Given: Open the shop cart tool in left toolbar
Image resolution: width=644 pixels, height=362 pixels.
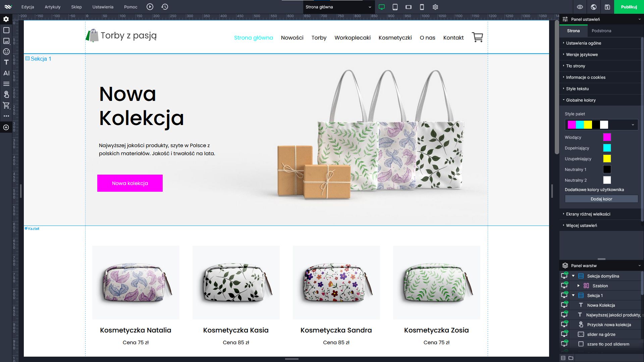Looking at the screenshot, I should pyautogui.click(x=6, y=105).
